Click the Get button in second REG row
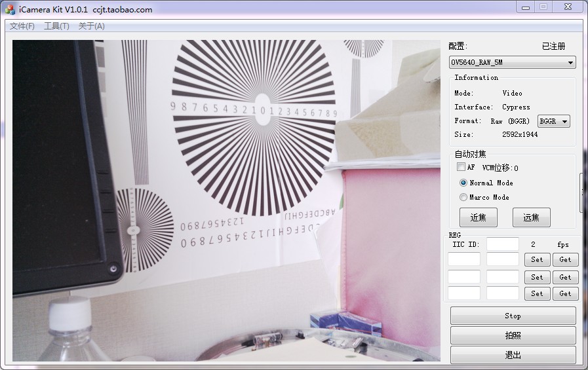Image resolution: width=588 pixels, height=370 pixels. click(x=565, y=278)
